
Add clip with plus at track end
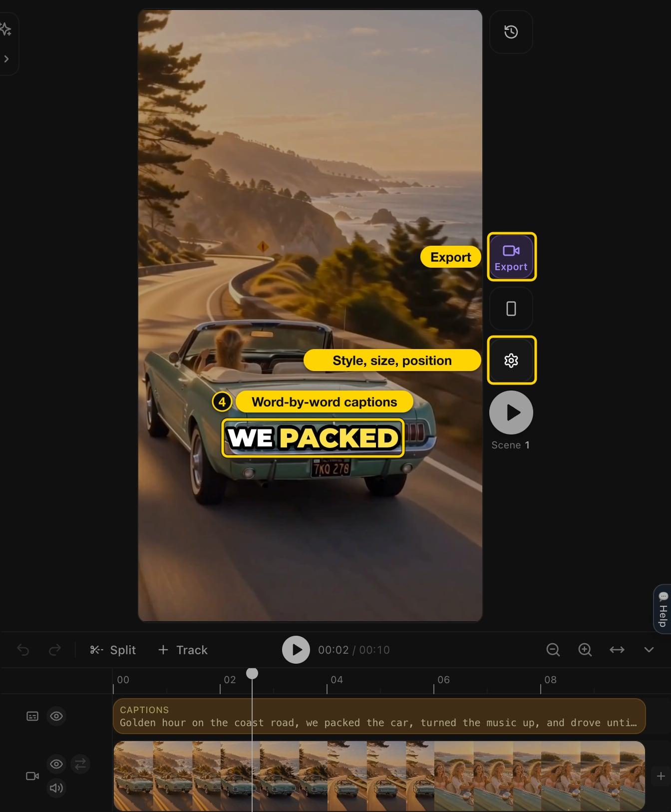click(661, 776)
